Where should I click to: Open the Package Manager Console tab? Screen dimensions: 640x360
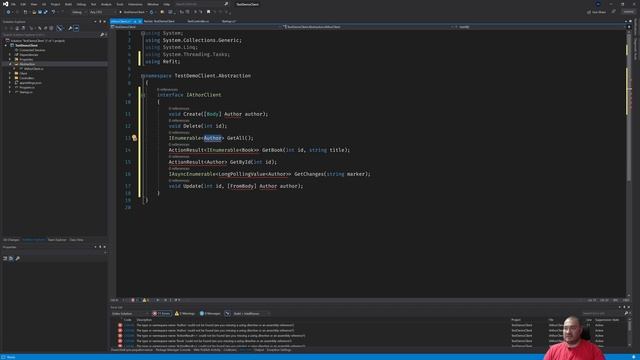pyautogui.click(x=173, y=350)
